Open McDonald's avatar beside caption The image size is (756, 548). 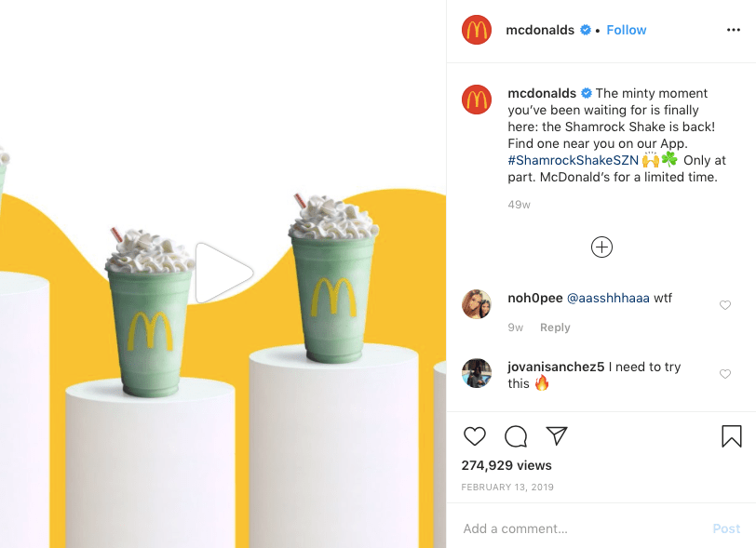point(477,100)
